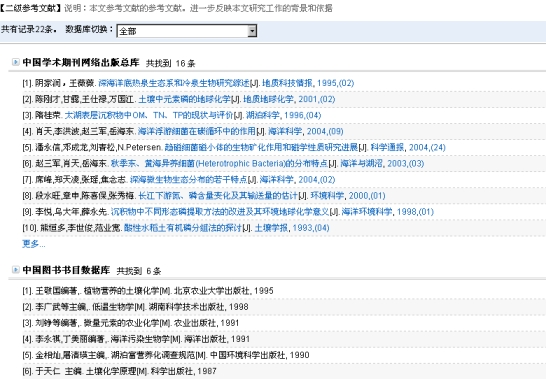Open journal link 环境科学
This screenshot has width=546, height=379.
pos(327,195)
